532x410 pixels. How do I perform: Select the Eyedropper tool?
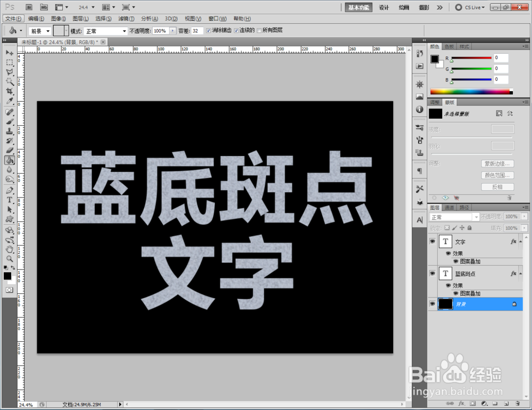[10, 101]
